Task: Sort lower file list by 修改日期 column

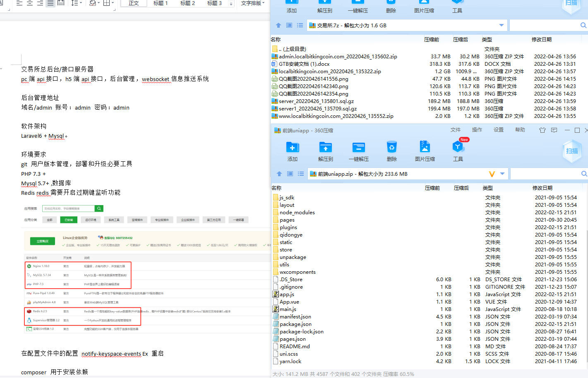Action: (x=542, y=188)
